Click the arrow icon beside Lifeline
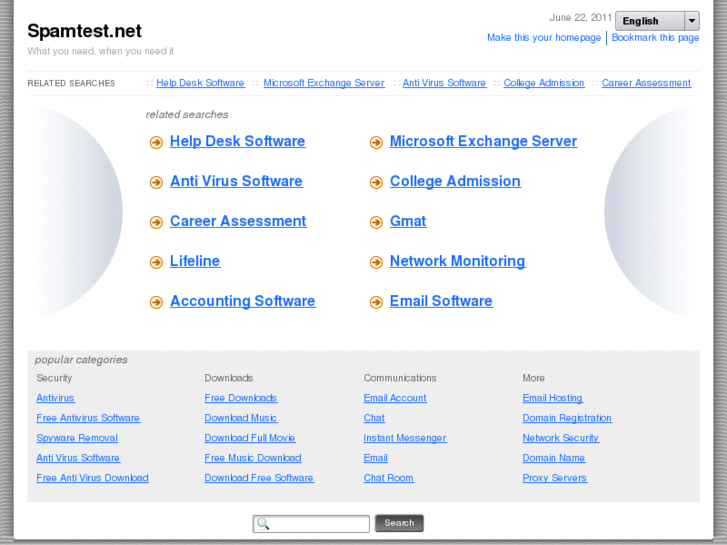The width and height of the screenshot is (727, 545). (156, 262)
